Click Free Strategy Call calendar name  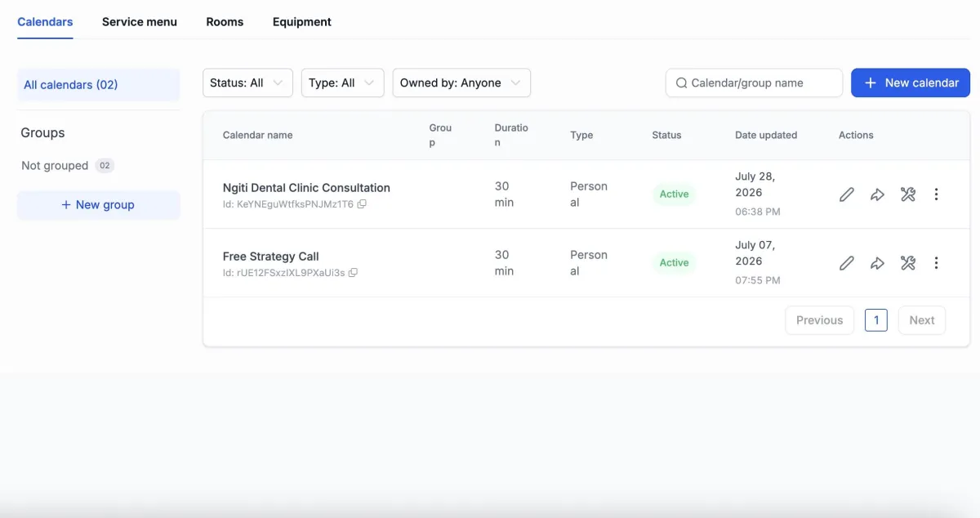coord(271,257)
